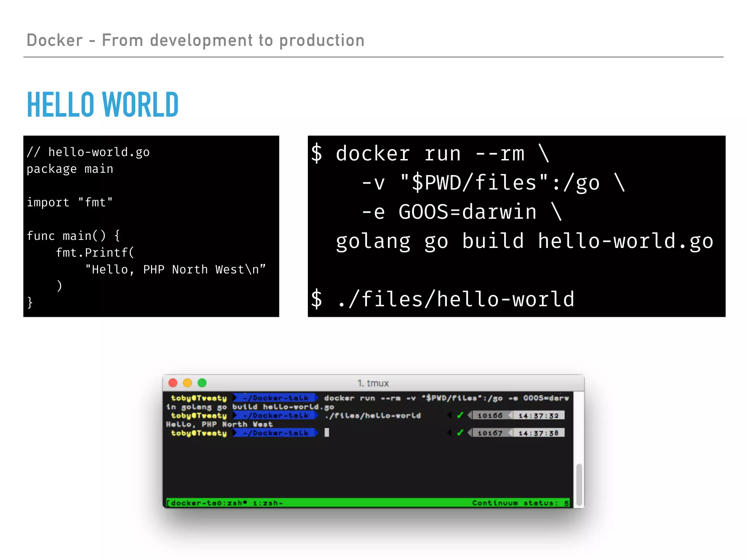
Task: Click the timestamp 14:37:32
Action: [x=538, y=415]
